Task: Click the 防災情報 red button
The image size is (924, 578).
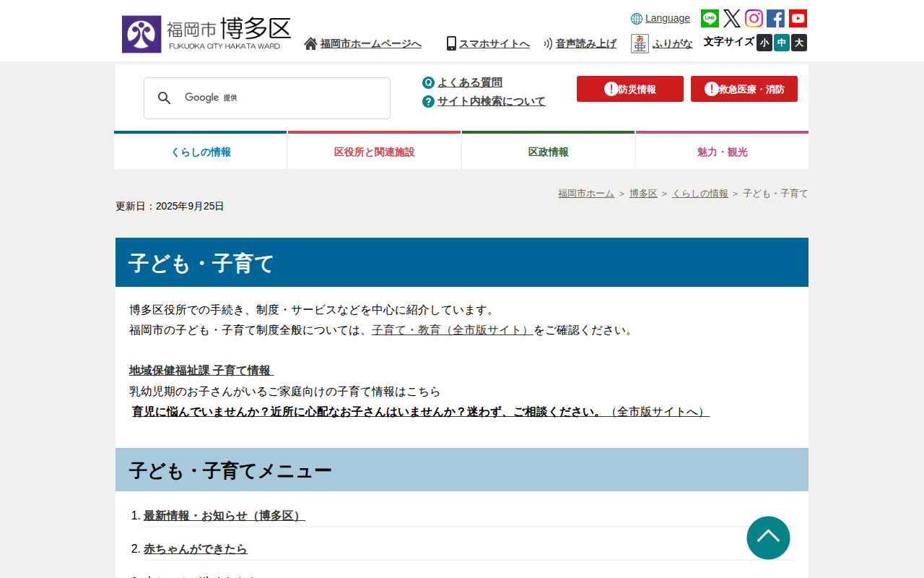Action: [630, 89]
